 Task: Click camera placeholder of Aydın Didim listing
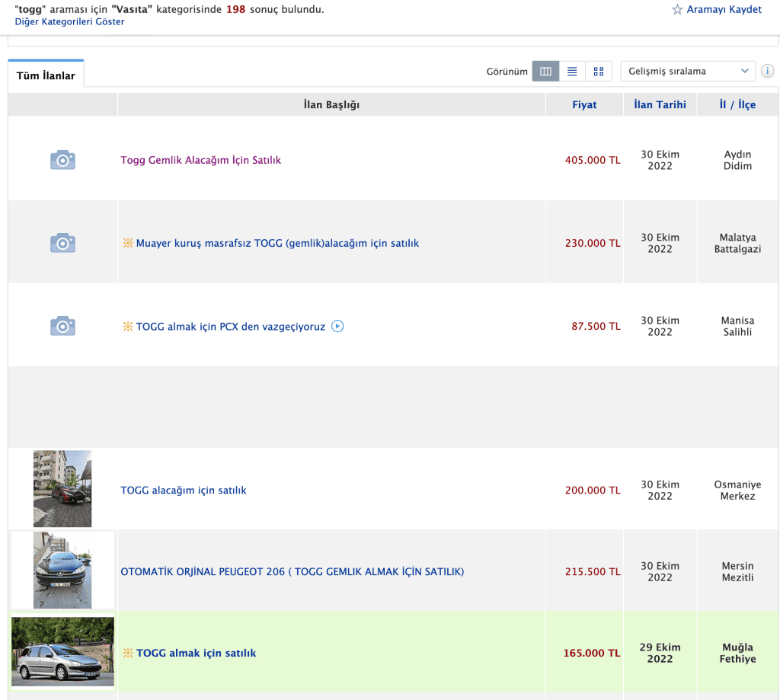62,160
